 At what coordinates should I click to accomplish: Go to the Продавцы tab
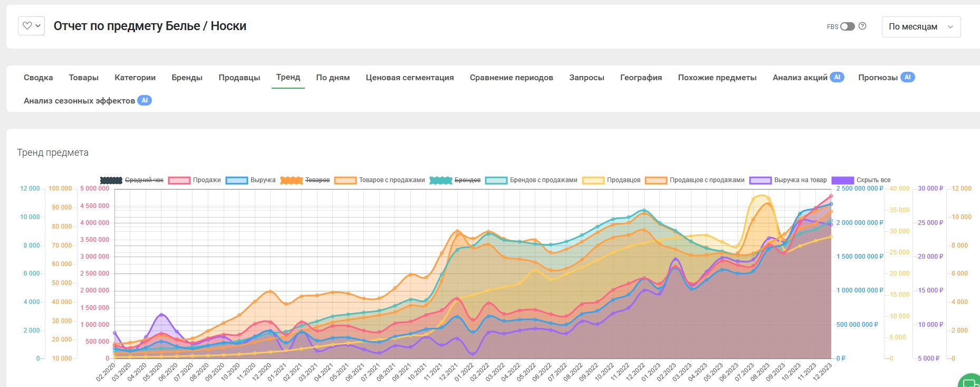(239, 78)
